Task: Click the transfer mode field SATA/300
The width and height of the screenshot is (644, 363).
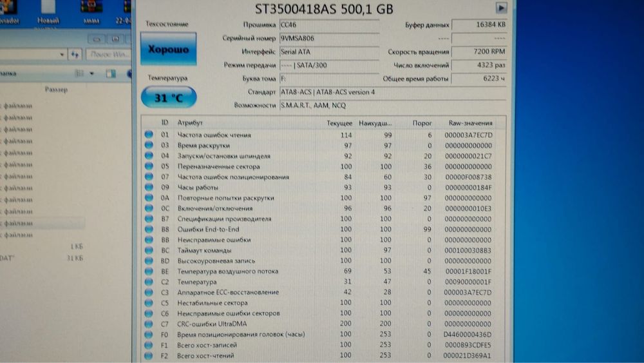Action: (x=329, y=65)
